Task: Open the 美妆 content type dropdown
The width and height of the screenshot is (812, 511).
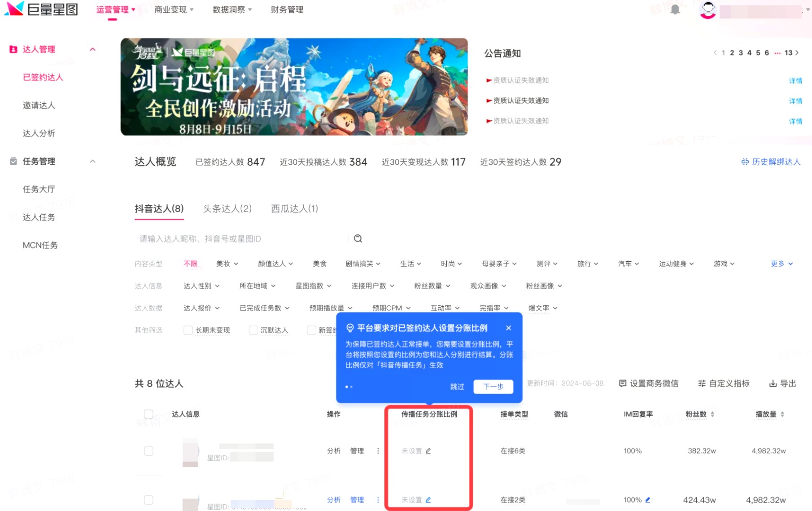Action: point(227,264)
